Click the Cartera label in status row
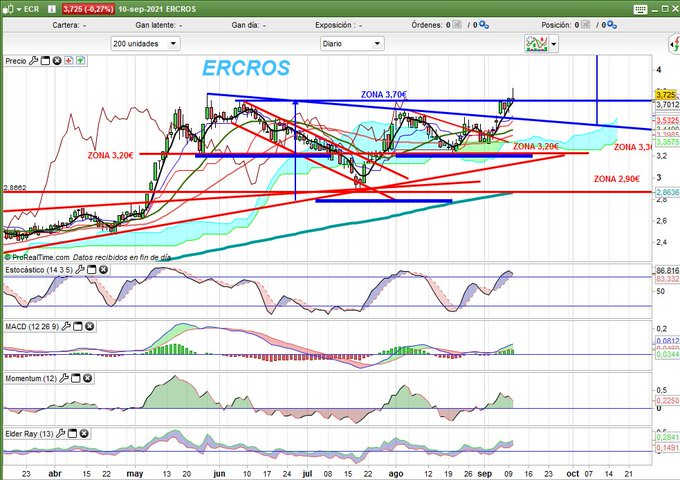 [66, 25]
